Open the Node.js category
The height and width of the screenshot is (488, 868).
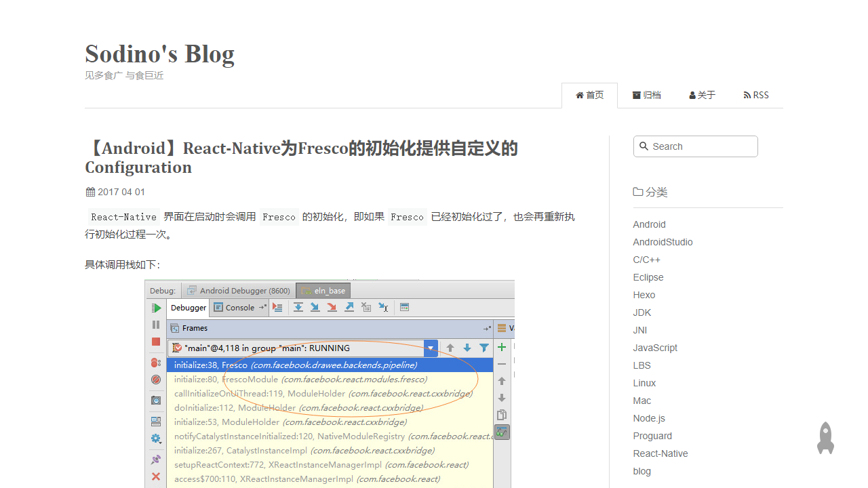(x=650, y=418)
